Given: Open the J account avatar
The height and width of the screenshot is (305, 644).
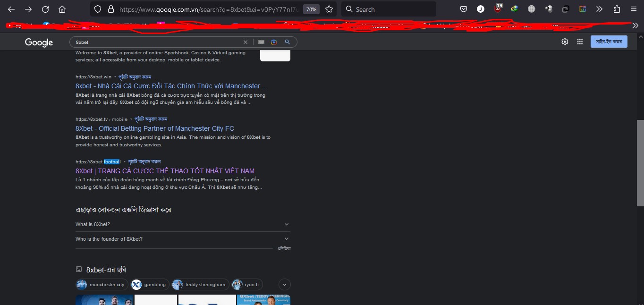Looking at the screenshot, I should [x=481, y=9].
